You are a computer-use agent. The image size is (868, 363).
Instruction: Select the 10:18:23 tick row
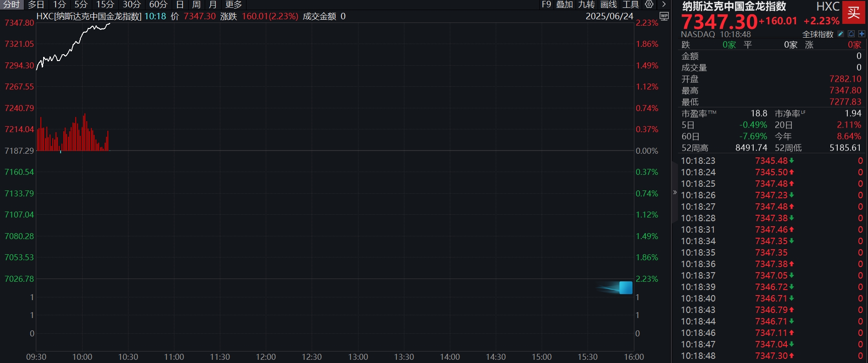coord(772,161)
